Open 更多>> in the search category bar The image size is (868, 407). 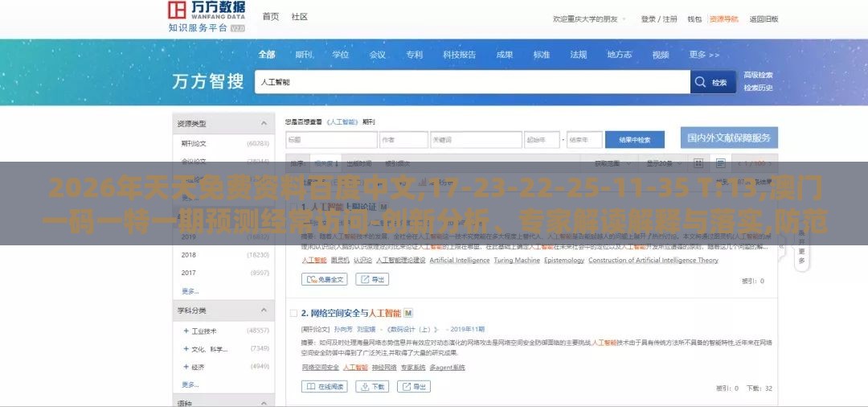coord(703,55)
